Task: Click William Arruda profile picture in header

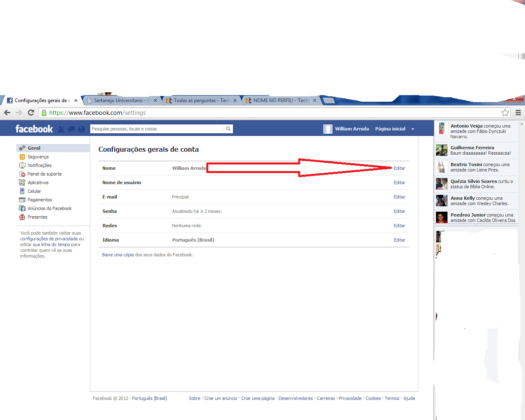Action: click(x=328, y=129)
